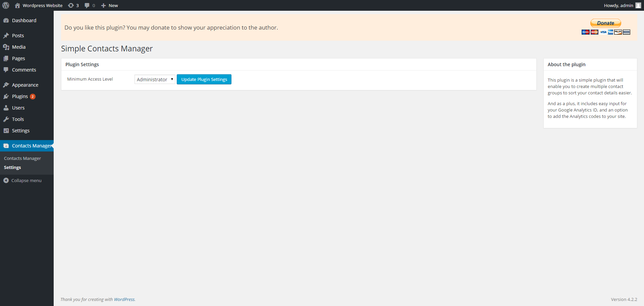Select the Settings submenu under Contacts Manager
Viewport: 644px width, 306px height.
pyautogui.click(x=12, y=167)
